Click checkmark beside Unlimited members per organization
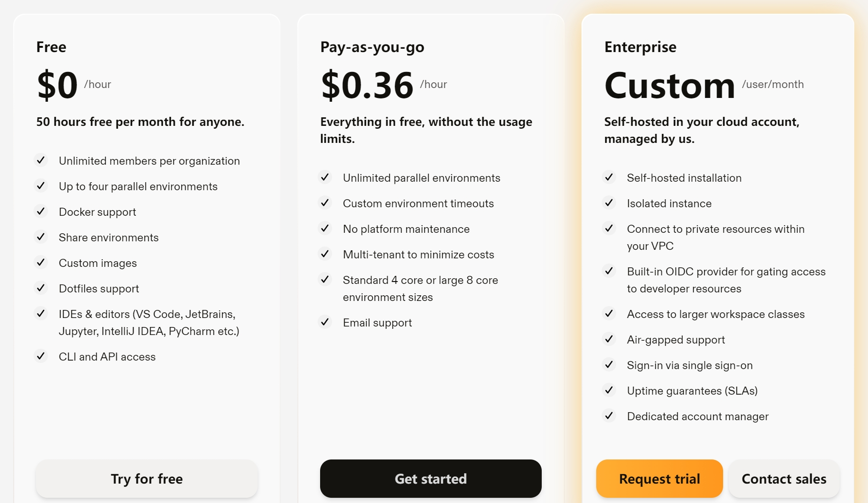 click(x=41, y=160)
